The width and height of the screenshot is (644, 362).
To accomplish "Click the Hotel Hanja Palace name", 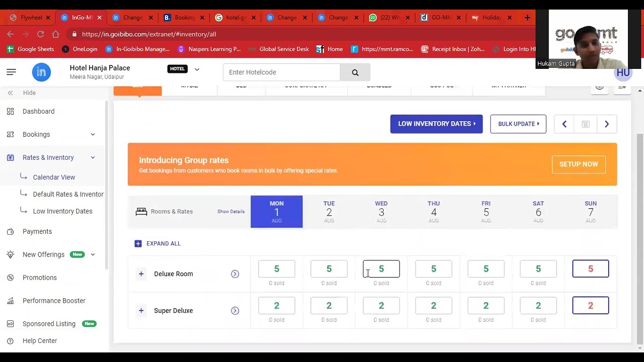I will point(100,68).
